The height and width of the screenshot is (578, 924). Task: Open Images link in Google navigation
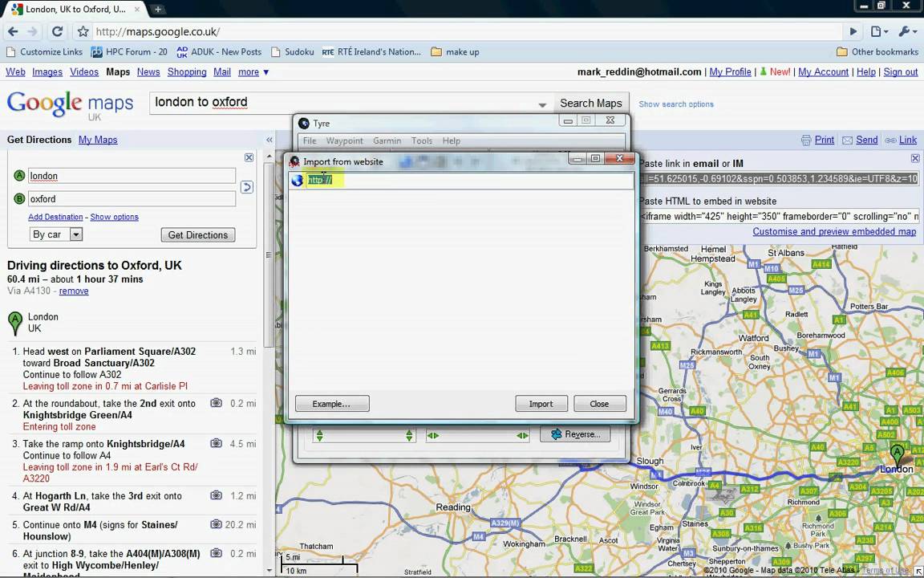pyautogui.click(x=47, y=72)
